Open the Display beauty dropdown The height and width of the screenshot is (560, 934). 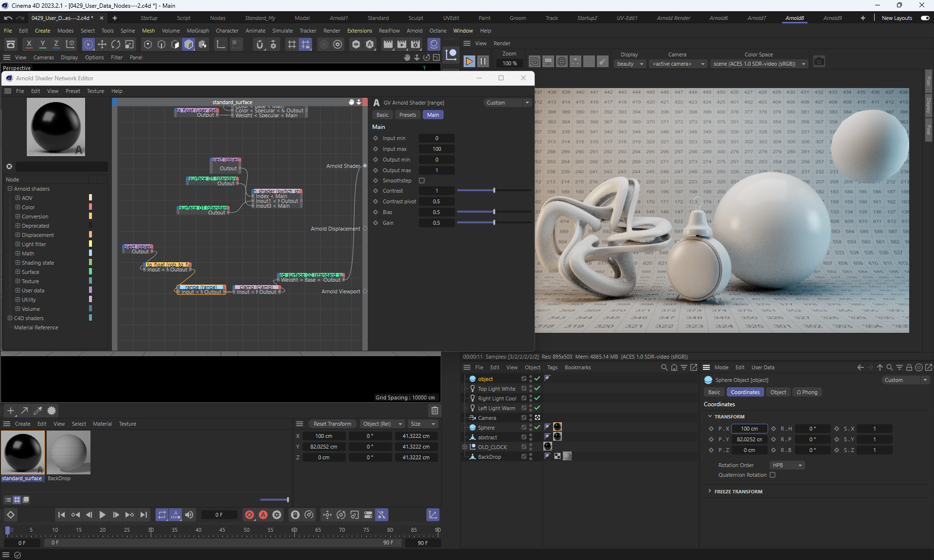click(630, 64)
